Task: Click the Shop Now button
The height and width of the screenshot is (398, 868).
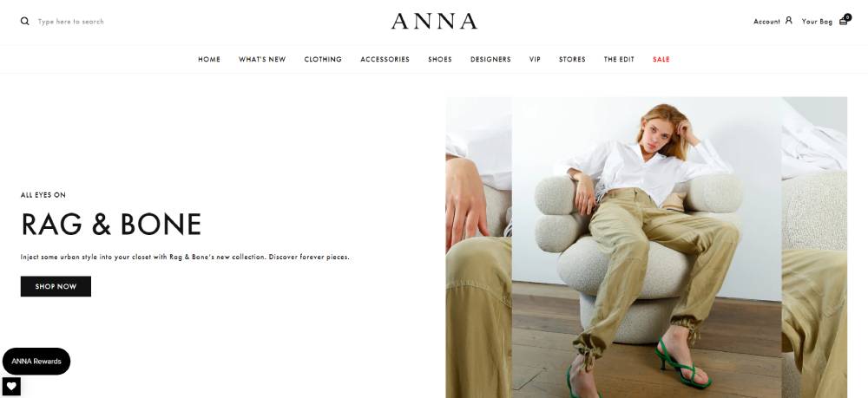Action: [56, 286]
